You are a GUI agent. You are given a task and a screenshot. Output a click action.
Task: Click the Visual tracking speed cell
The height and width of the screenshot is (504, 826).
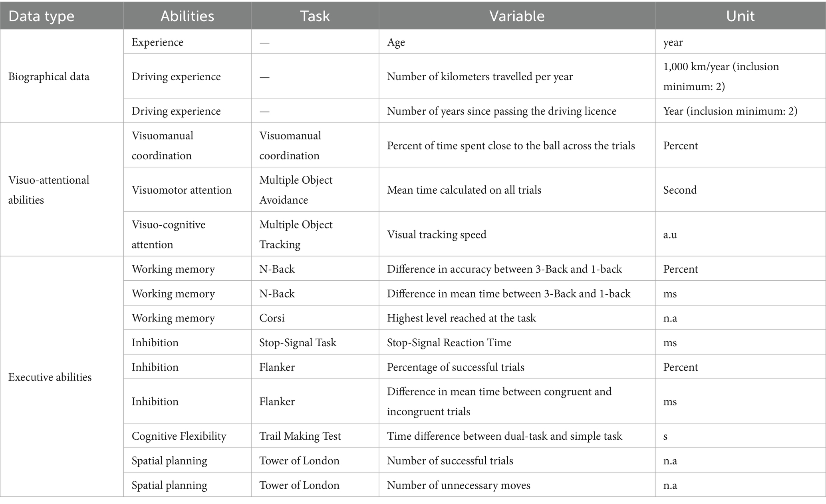(437, 234)
